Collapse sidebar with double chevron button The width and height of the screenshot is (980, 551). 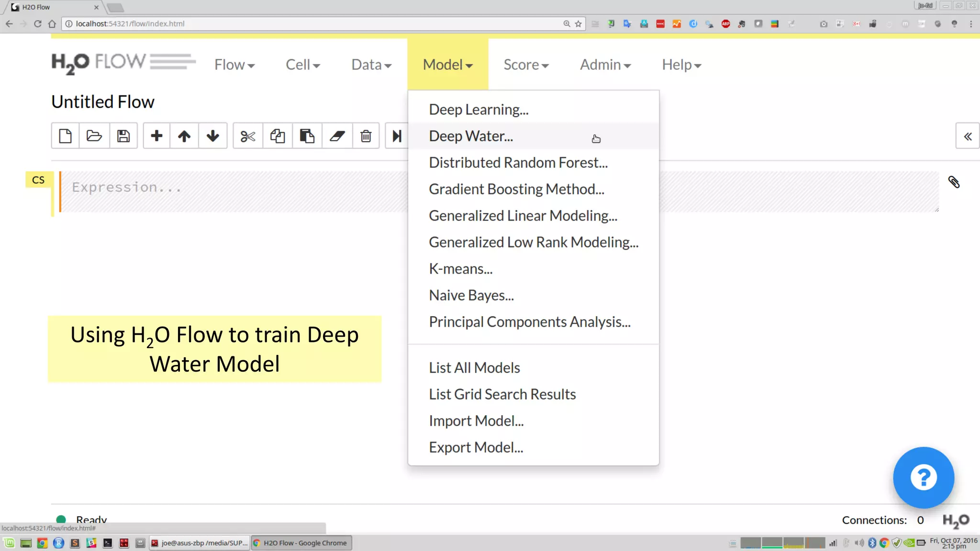click(x=968, y=136)
